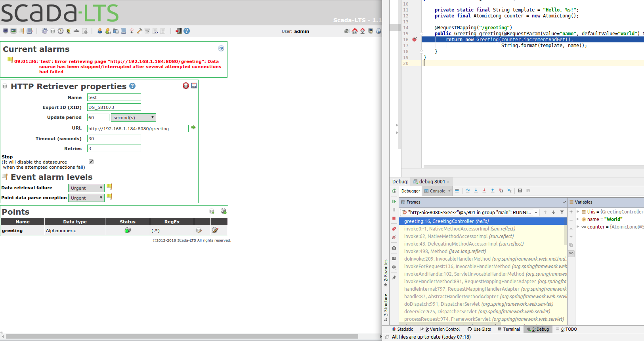The width and height of the screenshot is (644, 341).
Task: Click Step Over in debugger toolbar
Action: (x=468, y=191)
